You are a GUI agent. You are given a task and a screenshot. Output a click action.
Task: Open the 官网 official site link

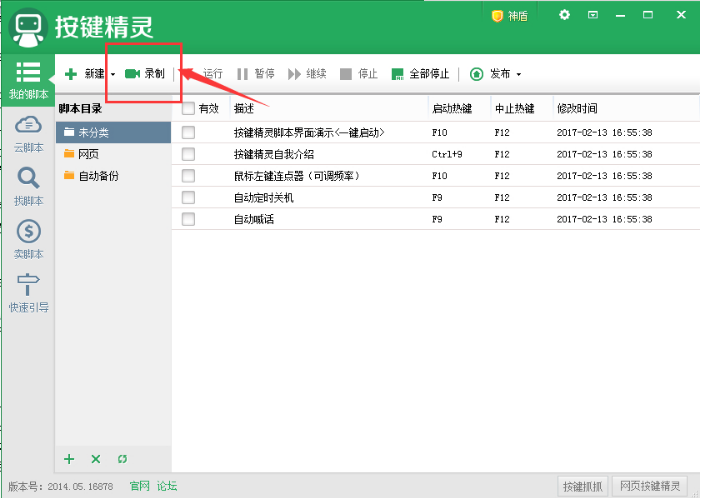click(139, 486)
